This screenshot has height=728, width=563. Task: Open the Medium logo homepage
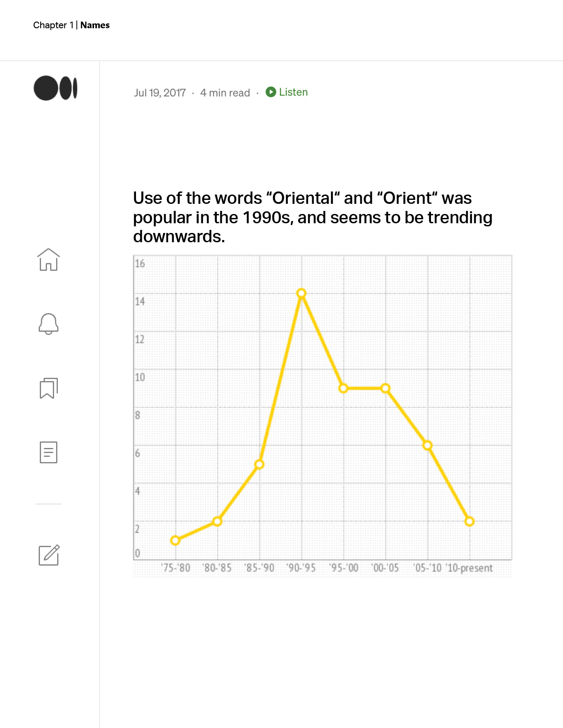pyautogui.click(x=56, y=88)
